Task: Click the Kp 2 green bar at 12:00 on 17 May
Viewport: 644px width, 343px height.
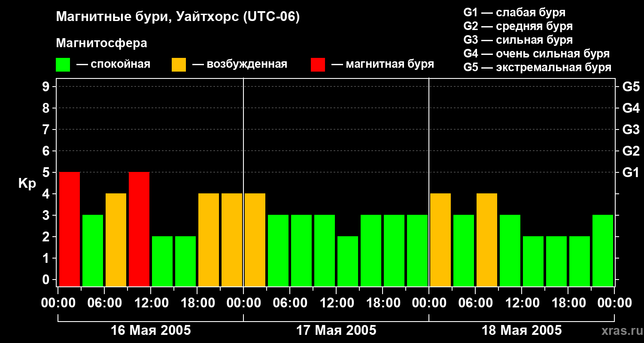Action: pos(348,261)
